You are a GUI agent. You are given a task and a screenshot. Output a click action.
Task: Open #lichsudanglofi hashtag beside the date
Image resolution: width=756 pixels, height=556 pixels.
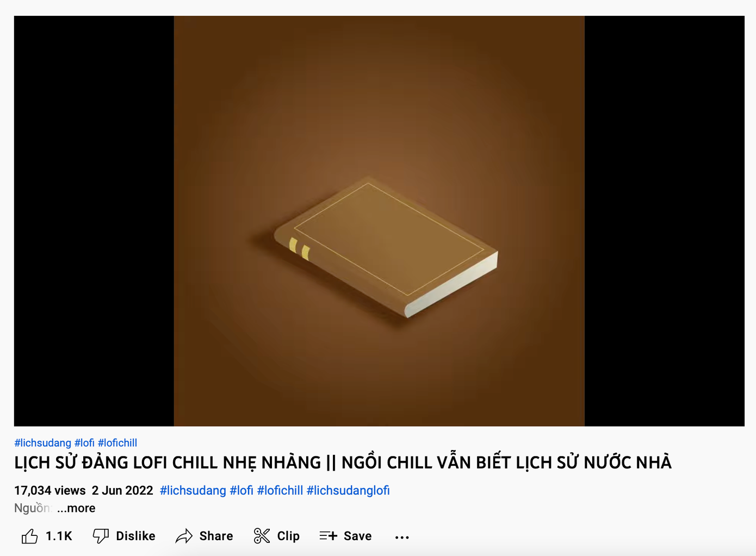(x=348, y=491)
